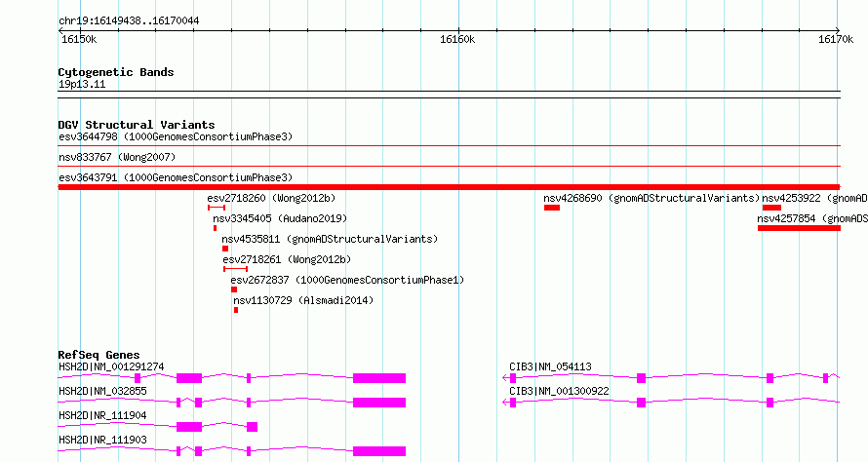Screen dimensions: 868x462
Task: Click DGV Structural Variants track heading
Action: (x=137, y=125)
